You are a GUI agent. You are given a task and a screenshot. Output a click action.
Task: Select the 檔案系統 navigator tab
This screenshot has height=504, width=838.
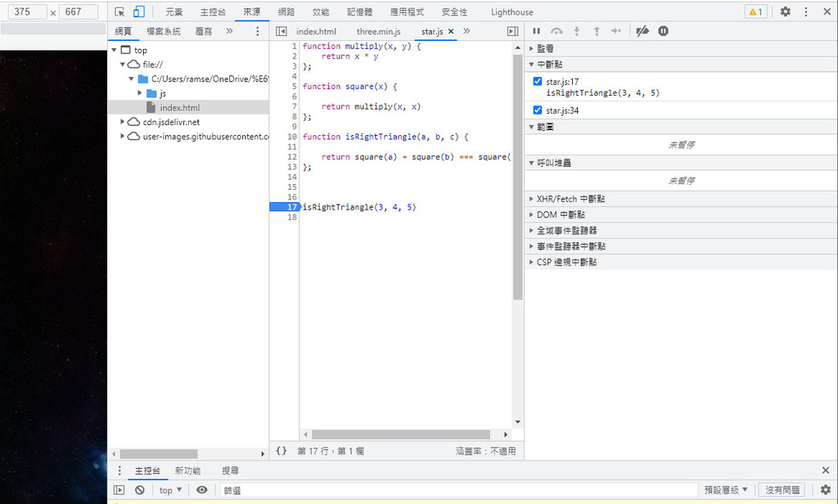tap(164, 31)
